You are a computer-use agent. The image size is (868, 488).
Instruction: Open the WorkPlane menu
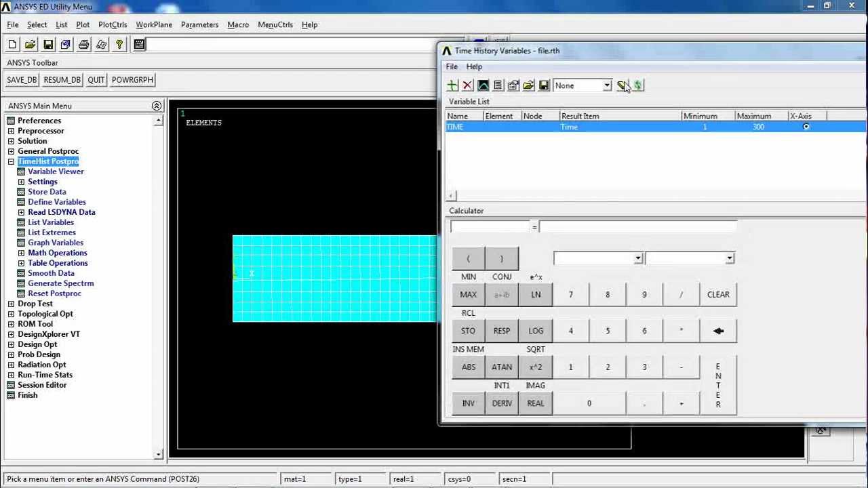point(154,24)
